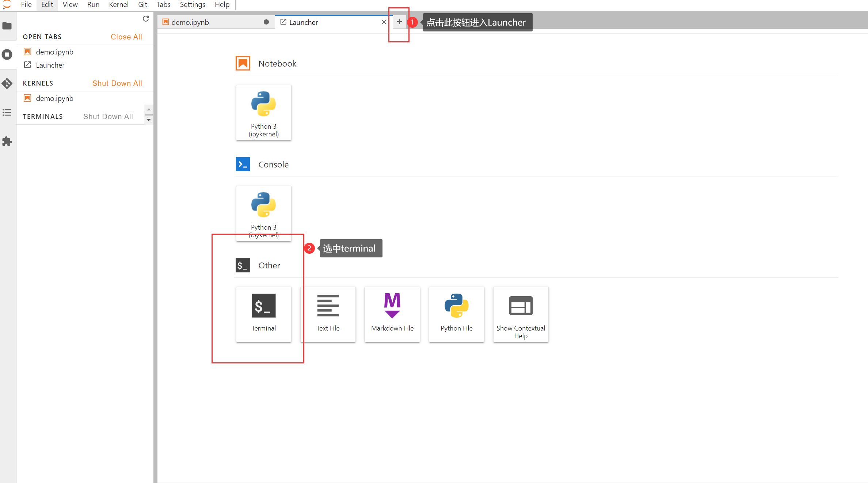Select the Python 3 Notebook kernel
The image size is (868, 483).
point(264,113)
